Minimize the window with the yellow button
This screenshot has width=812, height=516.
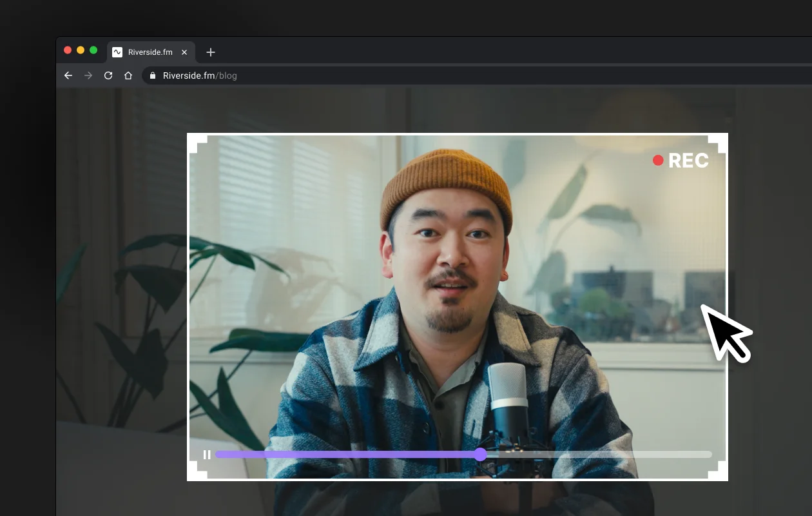click(x=81, y=50)
